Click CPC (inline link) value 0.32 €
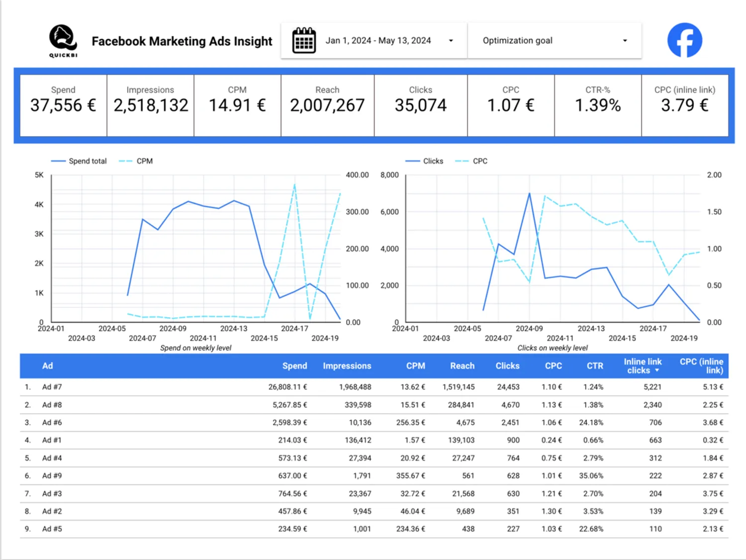This screenshot has width=746, height=560. [x=713, y=440]
